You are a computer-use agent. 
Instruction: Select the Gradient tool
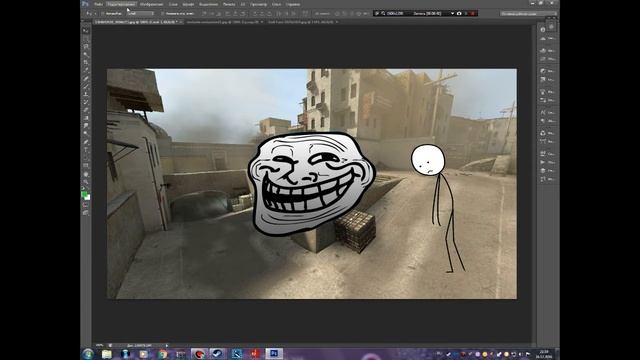(x=86, y=118)
